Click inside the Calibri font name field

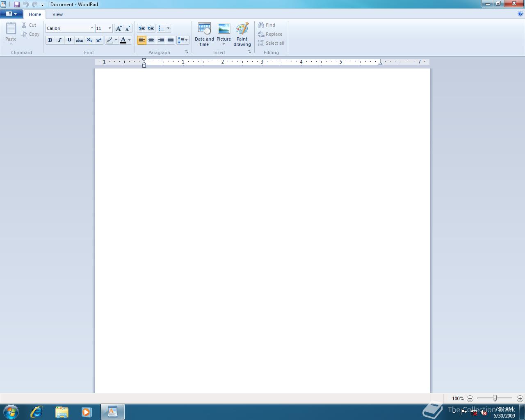pyautogui.click(x=67, y=28)
